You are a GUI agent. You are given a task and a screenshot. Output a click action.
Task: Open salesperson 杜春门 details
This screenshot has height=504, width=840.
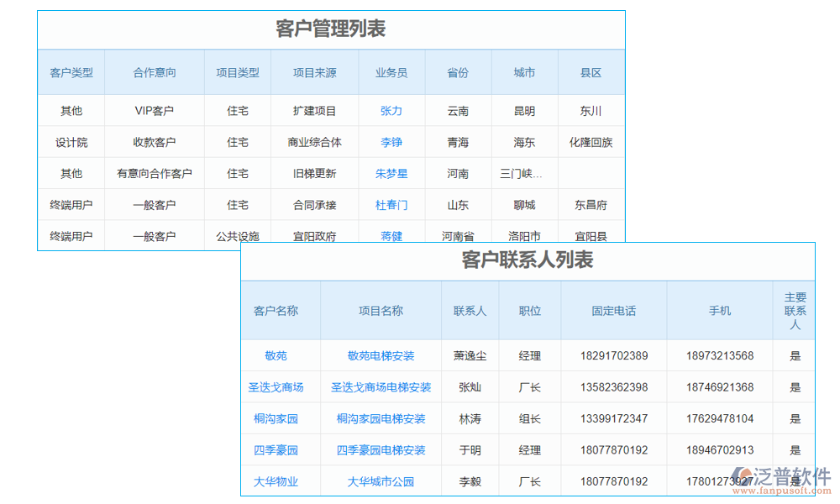pyautogui.click(x=391, y=204)
